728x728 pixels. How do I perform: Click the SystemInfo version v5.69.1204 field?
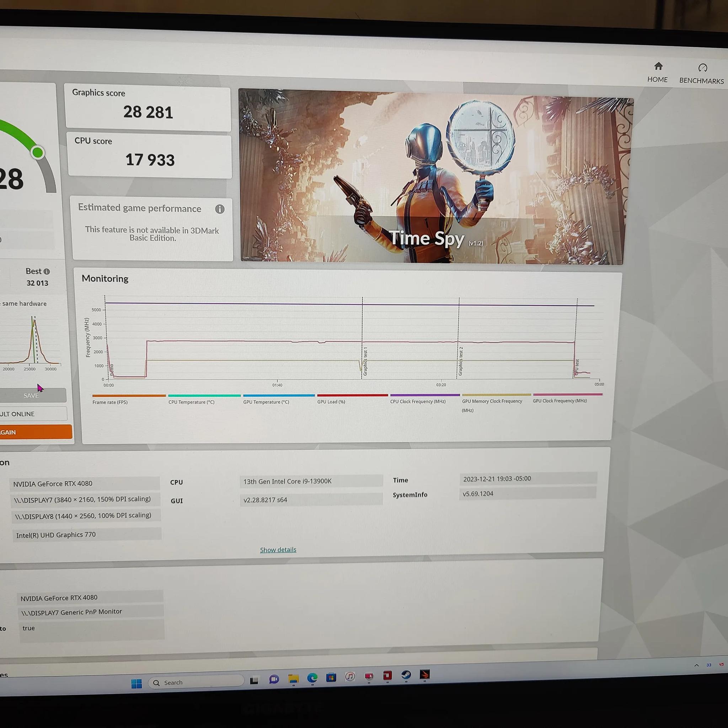[x=528, y=493]
